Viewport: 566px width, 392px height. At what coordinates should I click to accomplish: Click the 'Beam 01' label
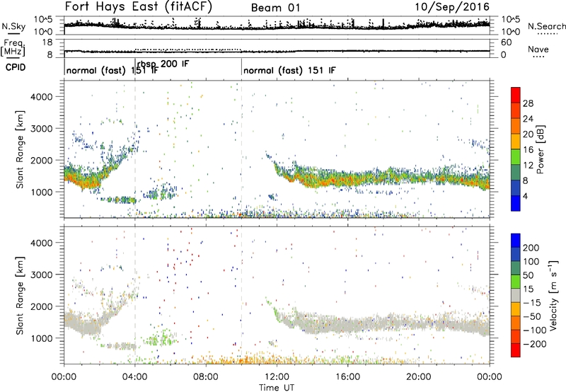tap(275, 8)
